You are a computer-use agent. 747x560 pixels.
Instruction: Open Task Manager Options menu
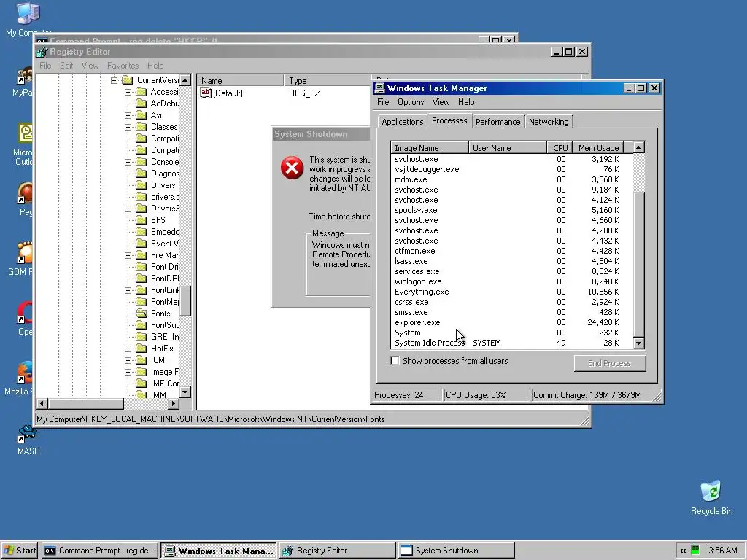coord(411,102)
